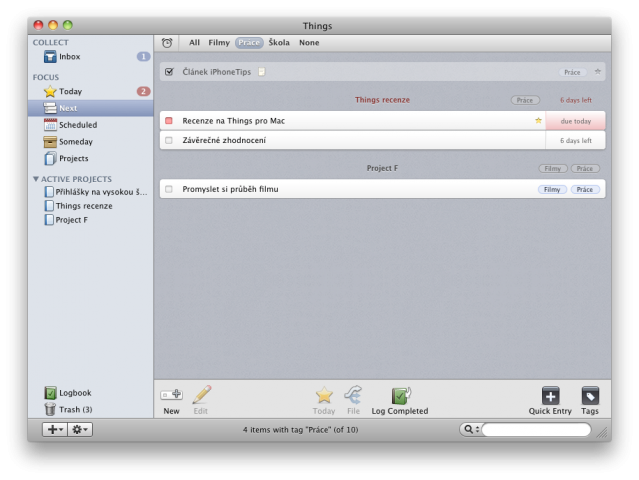Check off Recenze na Things pro Mac
The image size is (639, 480).
[169, 121]
